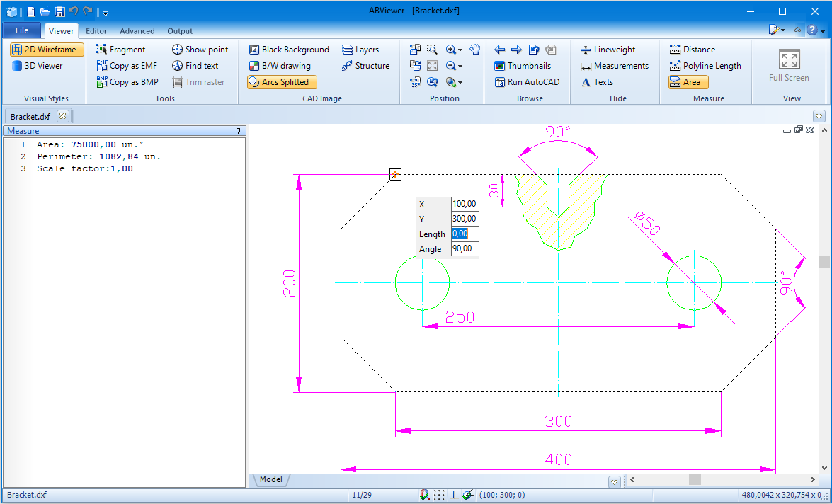Click the New document icon in quick access

point(31,11)
